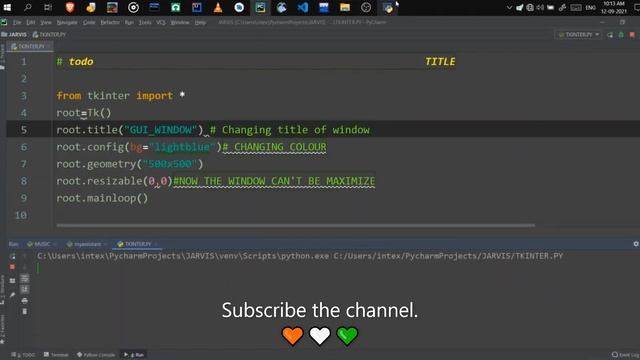Image resolution: width=640 pixels, height=360 pixels.
Task: Open the Help menu
Action: 200,22
